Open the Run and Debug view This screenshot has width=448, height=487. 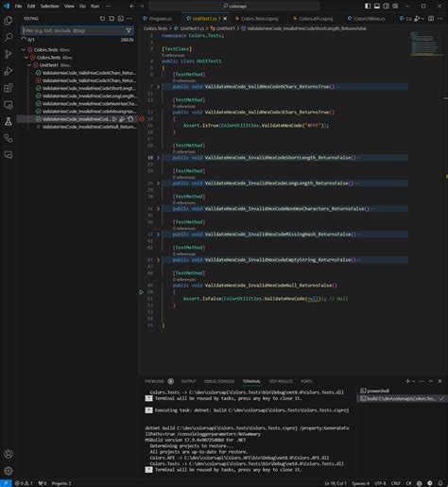pyautogui.click(x=9, y=71)
